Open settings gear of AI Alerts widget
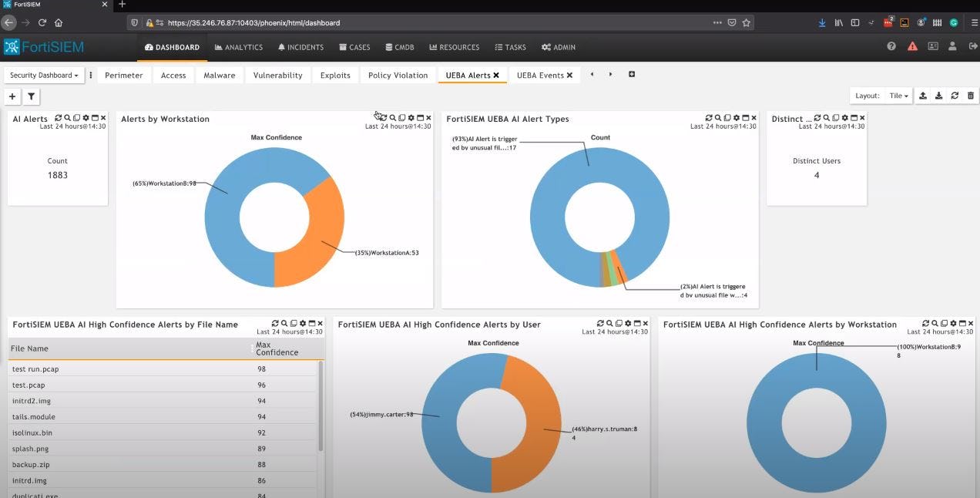The height and width of the screenshot is (498, 980). 86,118
